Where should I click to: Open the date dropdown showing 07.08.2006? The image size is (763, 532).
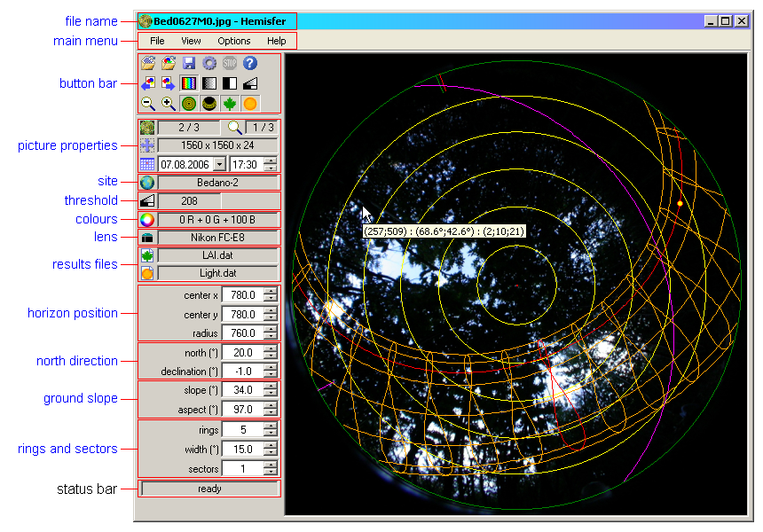tap(219, 164)
